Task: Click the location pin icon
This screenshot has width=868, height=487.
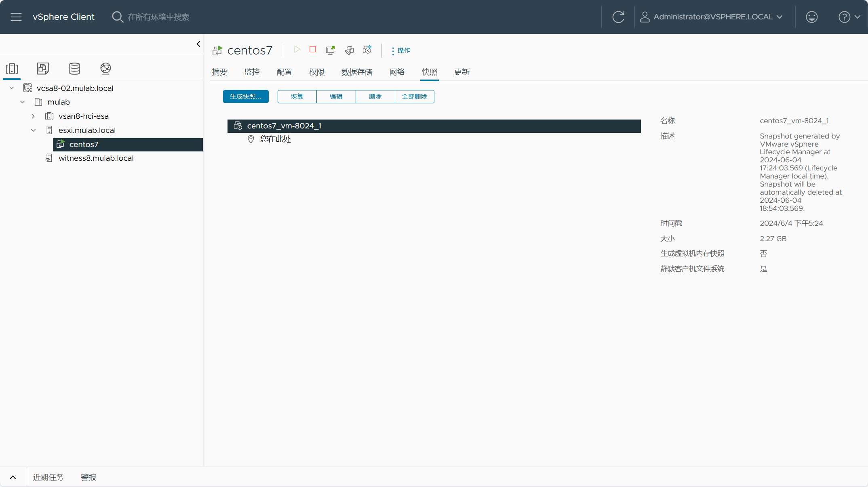Action: 251,139
